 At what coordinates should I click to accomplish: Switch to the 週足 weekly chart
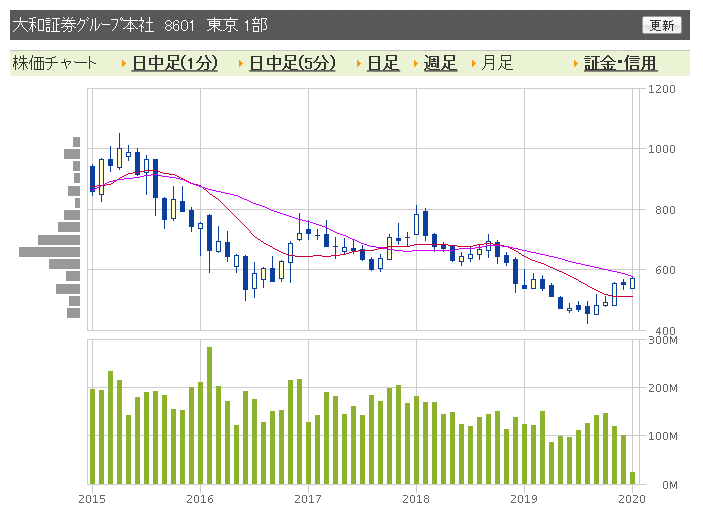[x=440, y=63]
